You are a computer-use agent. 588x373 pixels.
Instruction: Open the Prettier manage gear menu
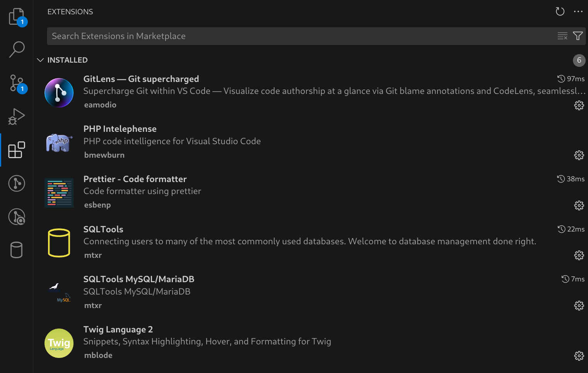point(579,205)
